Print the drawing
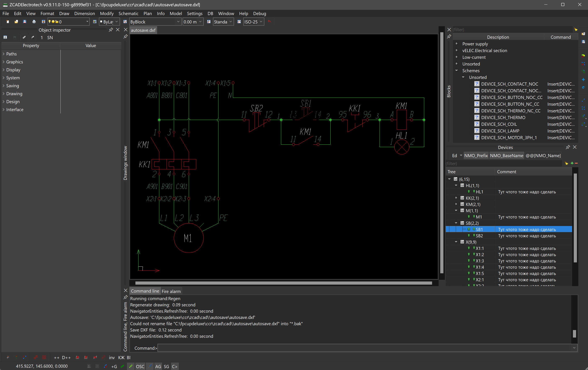The image size is (588, 370). click(34, 22)
